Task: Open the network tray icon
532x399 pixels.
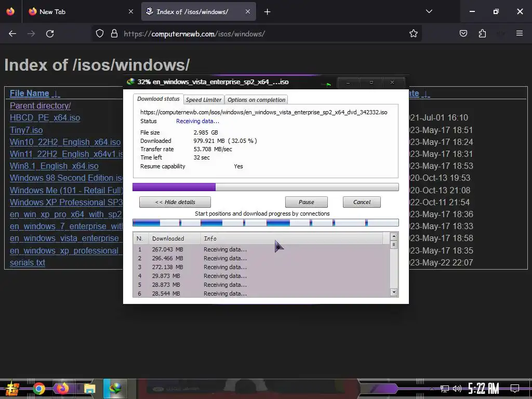Action: click(445, 389)
